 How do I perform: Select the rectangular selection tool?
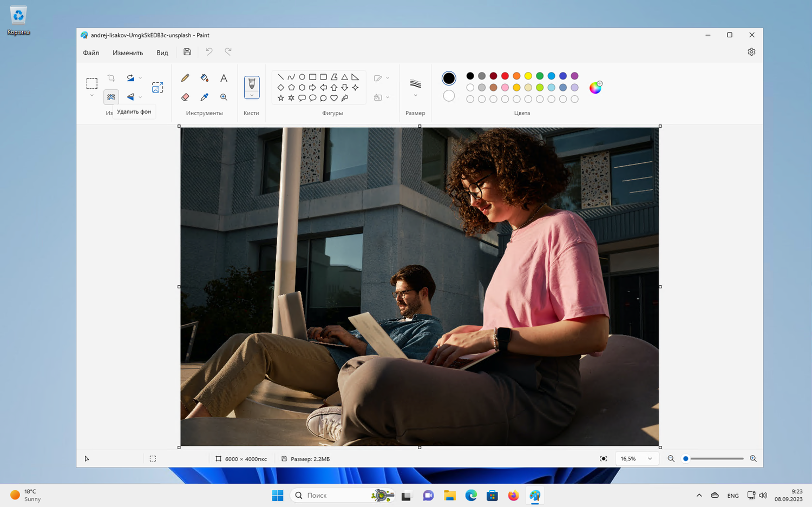tap(92, 83)
